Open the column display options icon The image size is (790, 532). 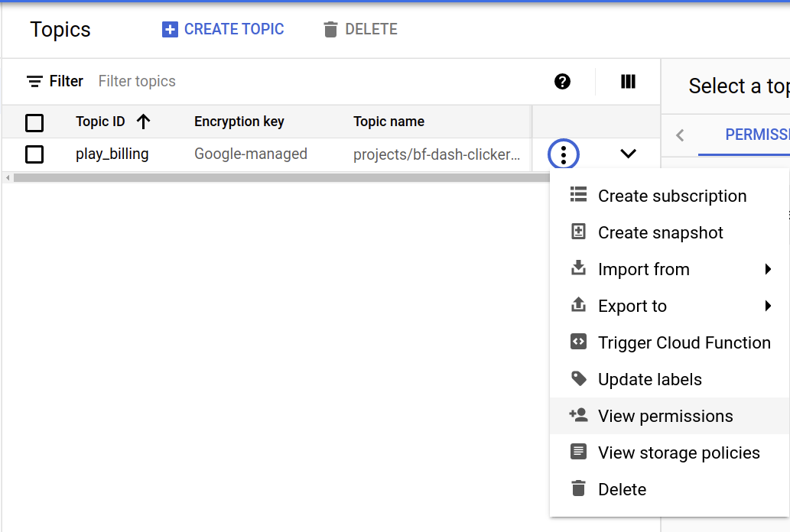(628, 82)
